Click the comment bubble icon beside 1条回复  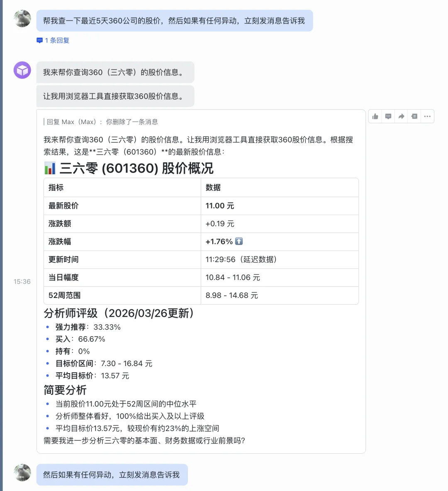point(39,40)
